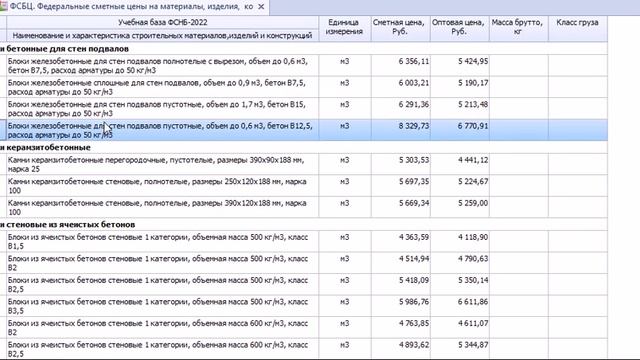Click сметная цена cell 8 329,73
The image size is (640, 360).
[400, 130]
